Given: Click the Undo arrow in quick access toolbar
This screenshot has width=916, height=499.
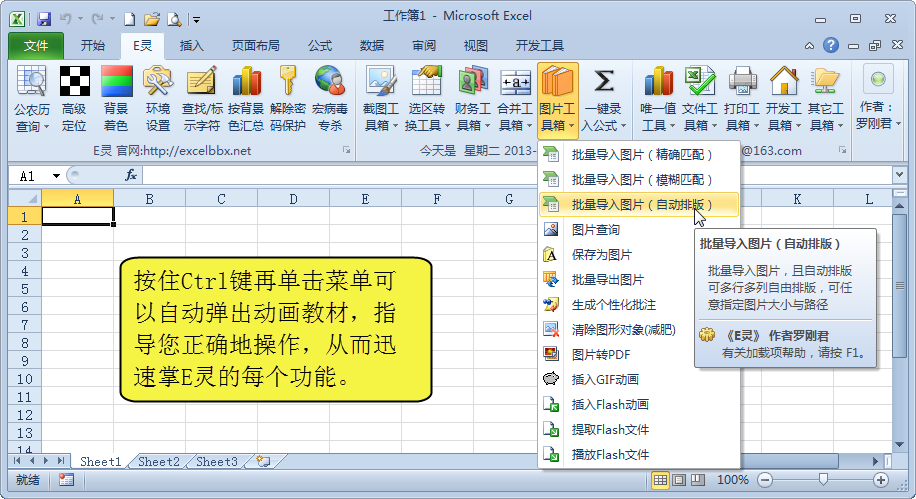Looking at the screenshot, I should click(65, 19).
